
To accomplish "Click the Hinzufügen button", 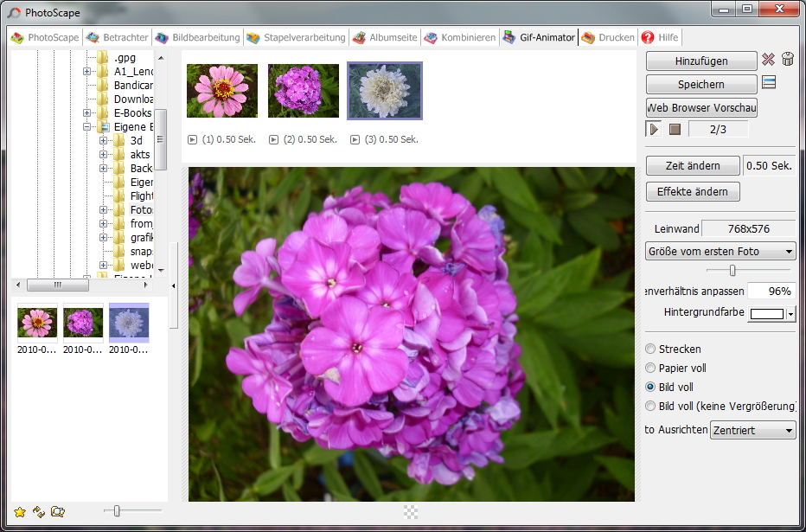I will pyautogui.click(x=700, y=61).
